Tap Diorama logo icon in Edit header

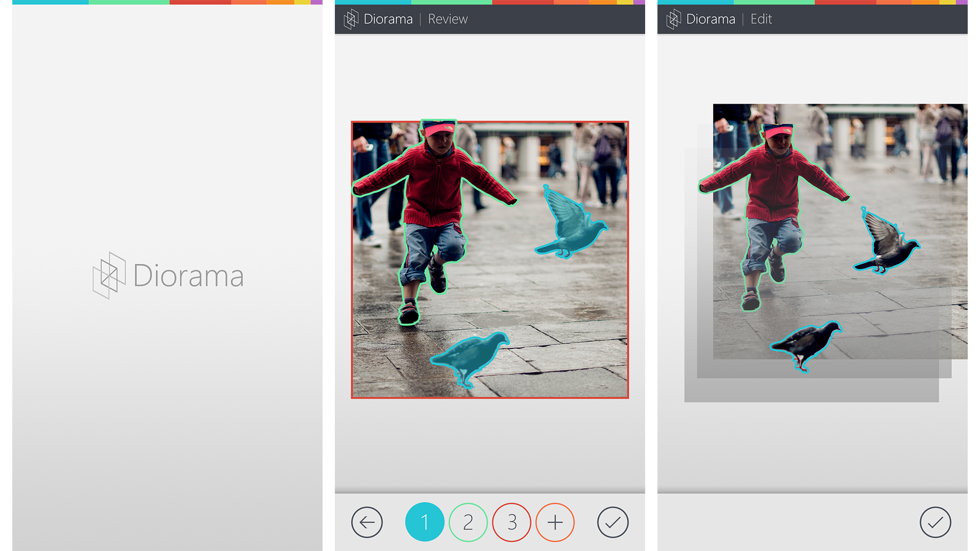click(674, 19)
